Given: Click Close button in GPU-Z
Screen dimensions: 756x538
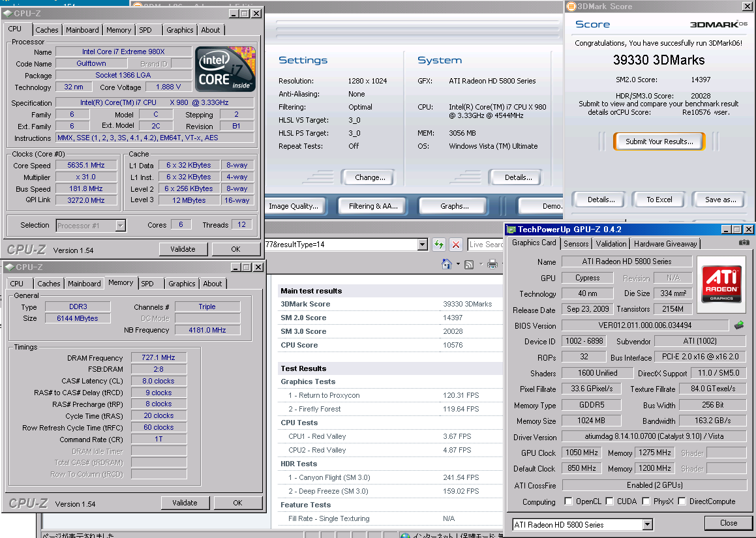Looking at the screenshot, I should tap(728, 523).
